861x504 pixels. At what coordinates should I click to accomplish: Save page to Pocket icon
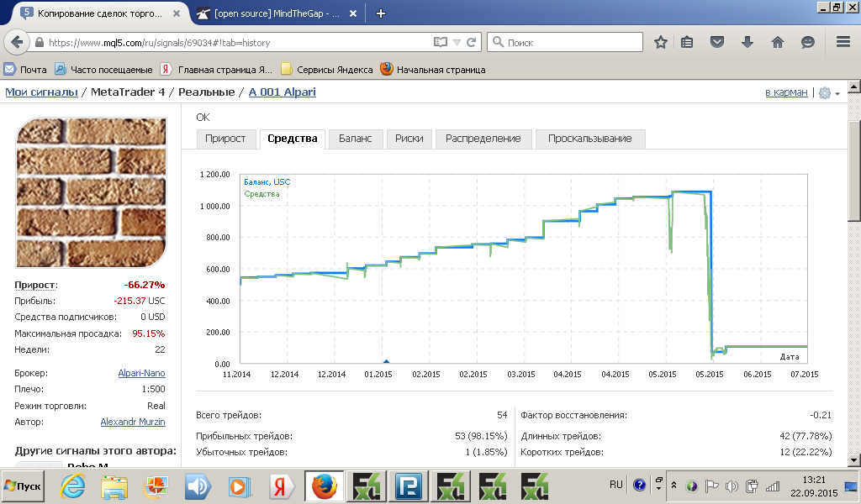coord(717,42)
